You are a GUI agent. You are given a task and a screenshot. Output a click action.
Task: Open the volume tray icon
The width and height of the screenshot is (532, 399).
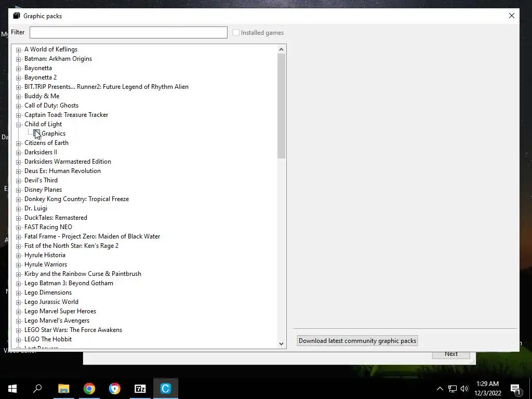pyautogui.click(x=464, y=389)
